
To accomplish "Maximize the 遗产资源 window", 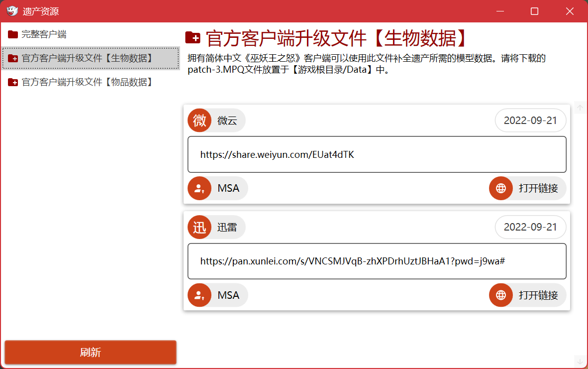I will (x=535, y=11).
